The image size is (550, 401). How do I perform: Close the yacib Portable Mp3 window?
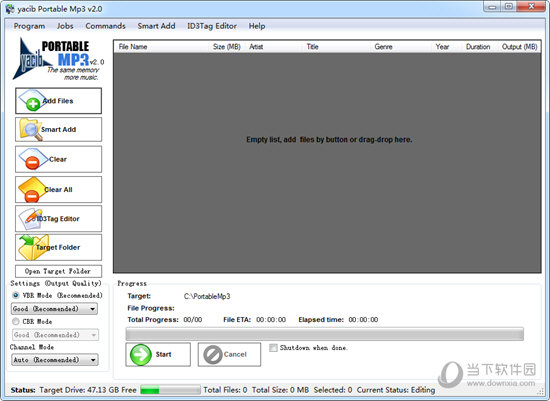point(531,7)
